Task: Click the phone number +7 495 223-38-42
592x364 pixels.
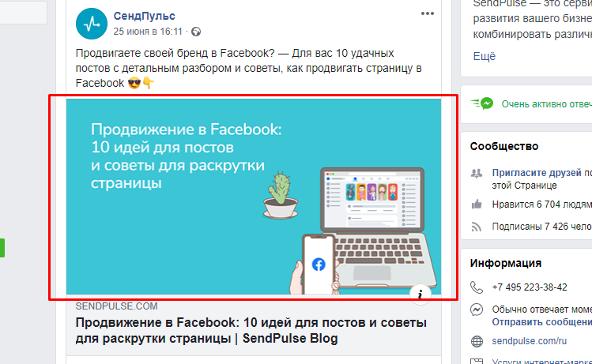Action: pos(530,287)
